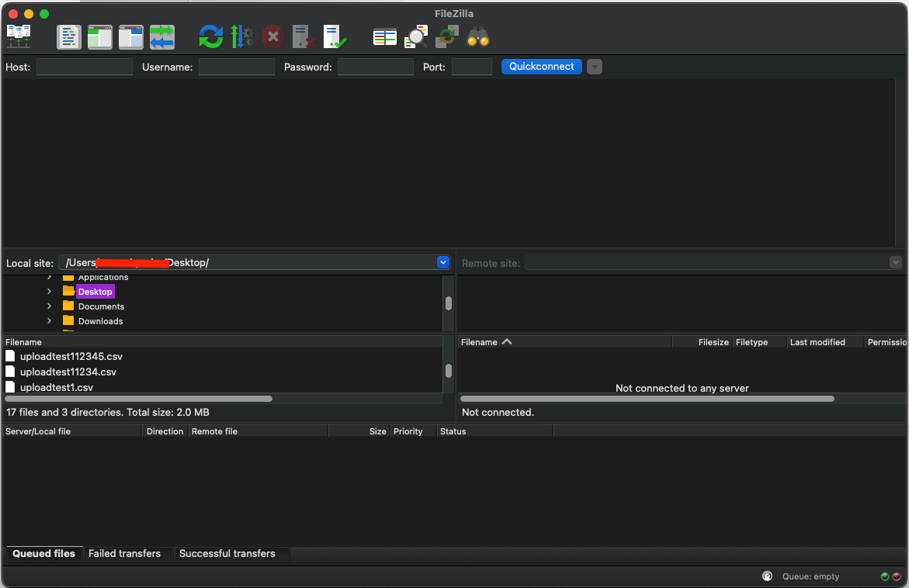Open the Remote site path dropdown

pyautogui.click(x=896, y=262)
